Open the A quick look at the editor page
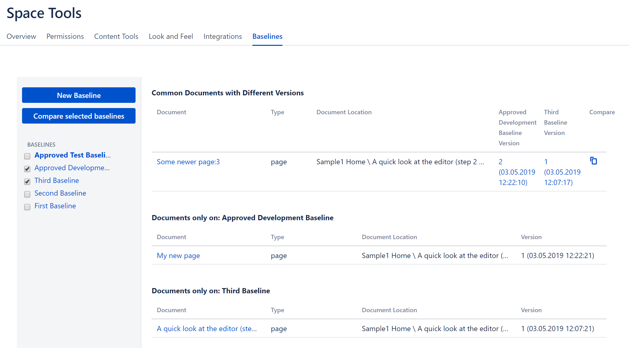629x364 pixels. coord(207,329)
